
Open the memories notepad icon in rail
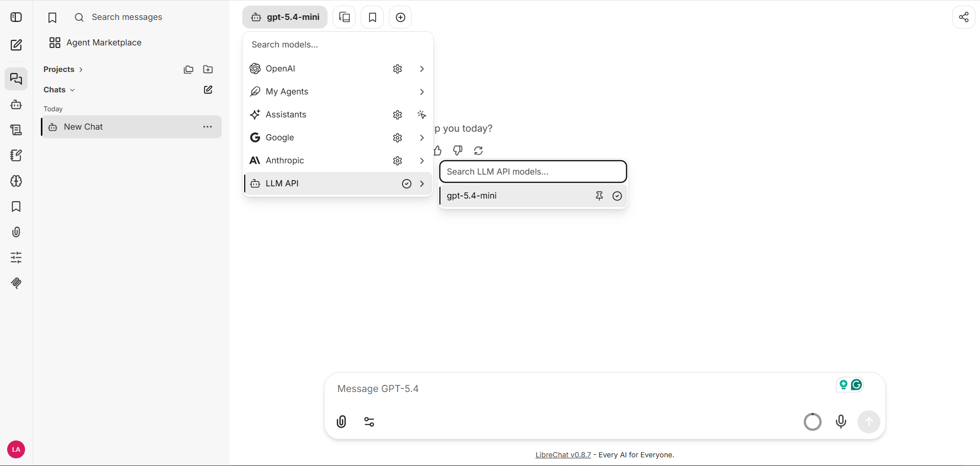(x=16, y=156)
